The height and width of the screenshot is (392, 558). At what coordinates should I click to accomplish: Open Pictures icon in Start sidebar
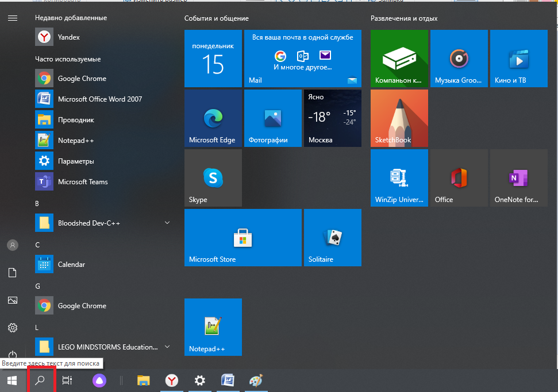click(13, 300)
